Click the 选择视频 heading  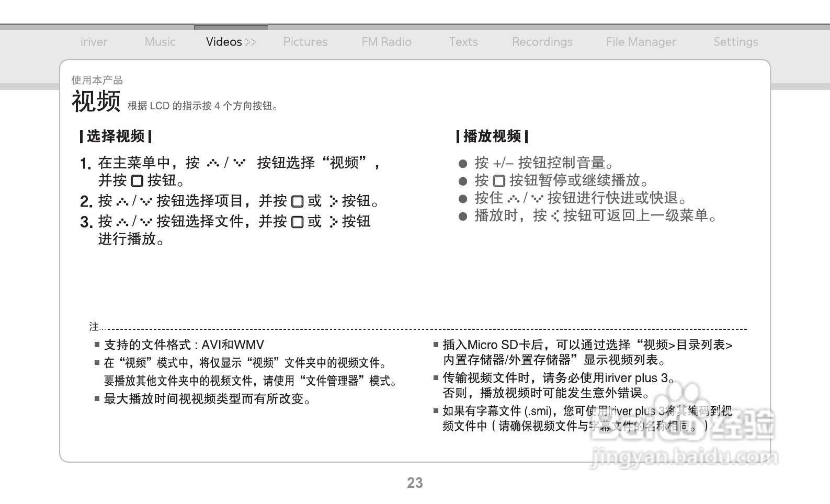point(116,136)
